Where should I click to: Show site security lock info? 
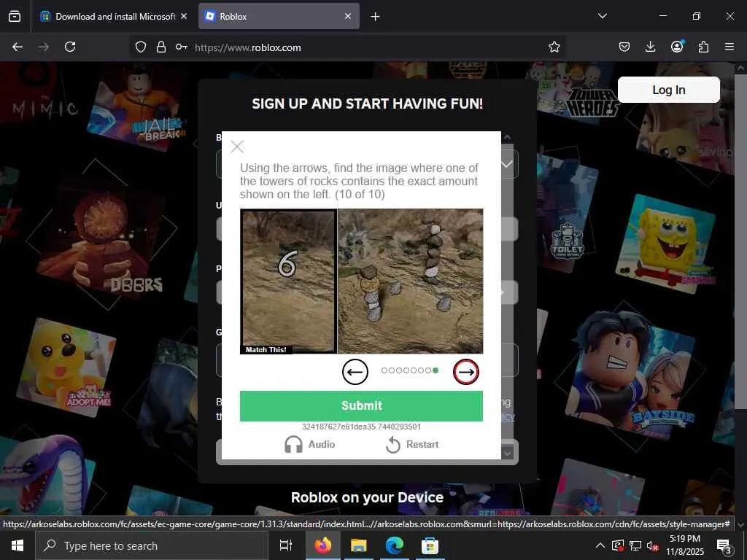pyautogui.click(x=161, y=47)
